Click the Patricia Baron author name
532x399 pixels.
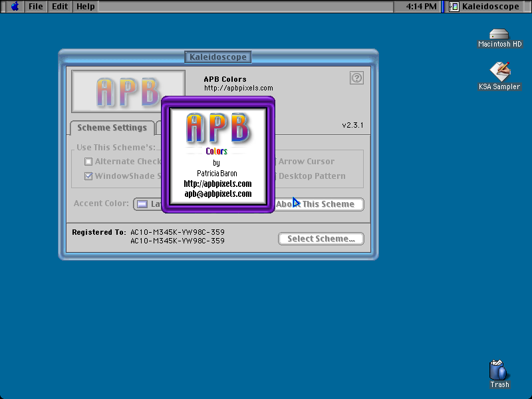[x=217, y=174]
